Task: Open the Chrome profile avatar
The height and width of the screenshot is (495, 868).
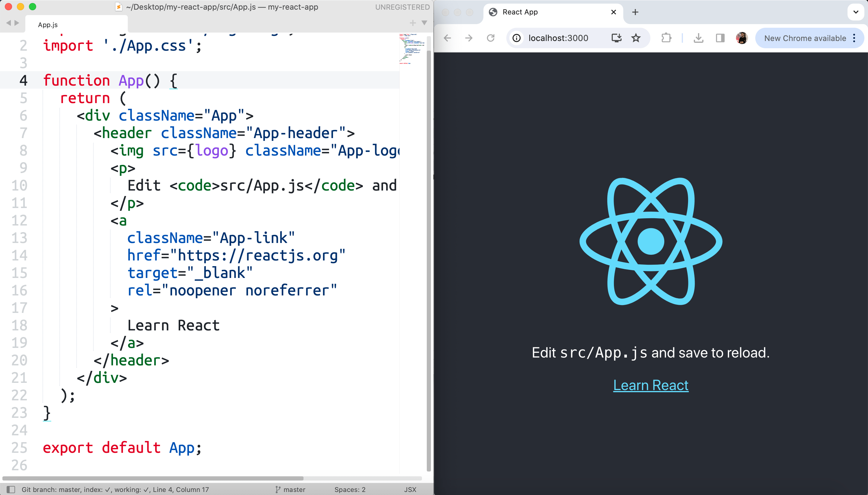Action: point(742,38)
